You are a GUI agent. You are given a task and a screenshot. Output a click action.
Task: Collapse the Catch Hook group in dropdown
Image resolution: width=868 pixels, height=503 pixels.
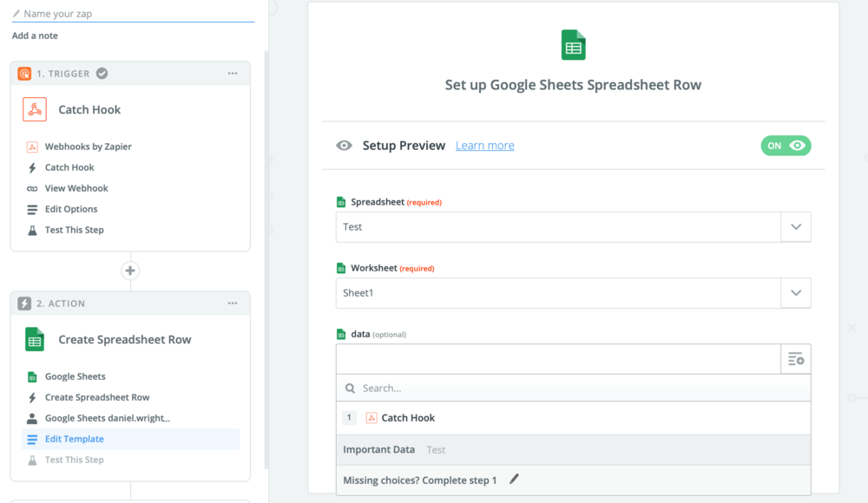574,418
